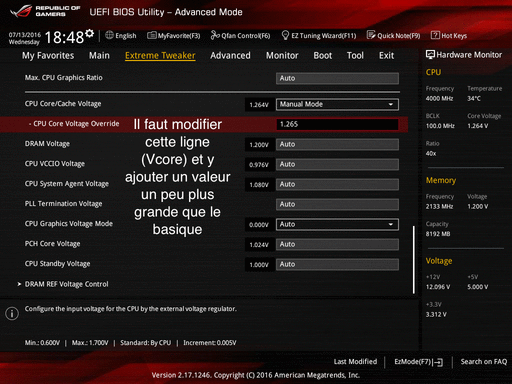Click the 3.312 V +3.3V reading
Image resolution: width=512 pixels, height=384 pixels.
[436, 315]
